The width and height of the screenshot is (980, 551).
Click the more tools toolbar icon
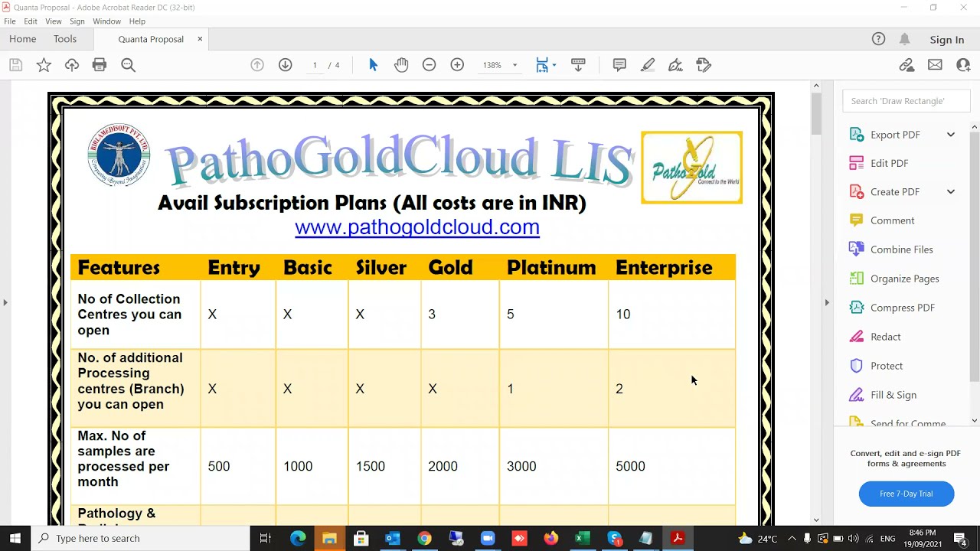704,65
